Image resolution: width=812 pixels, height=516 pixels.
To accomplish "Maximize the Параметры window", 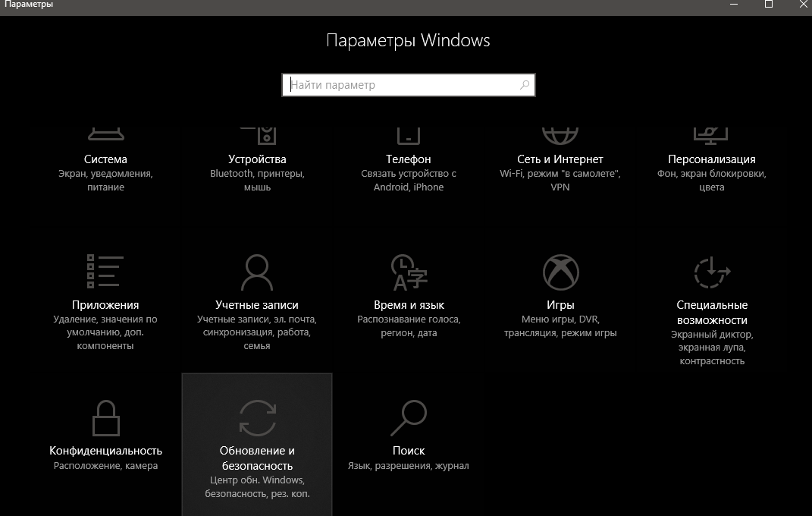I will tap(769, 4).
